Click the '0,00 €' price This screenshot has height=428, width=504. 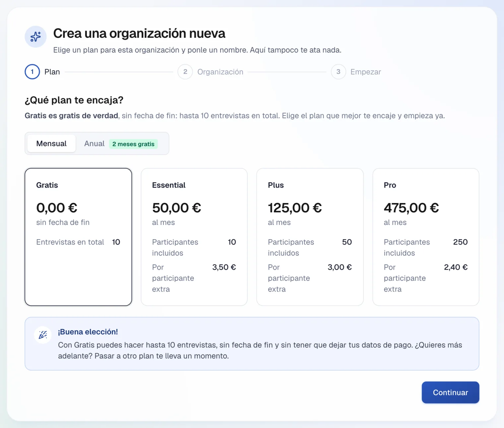[x=57, y=208]
